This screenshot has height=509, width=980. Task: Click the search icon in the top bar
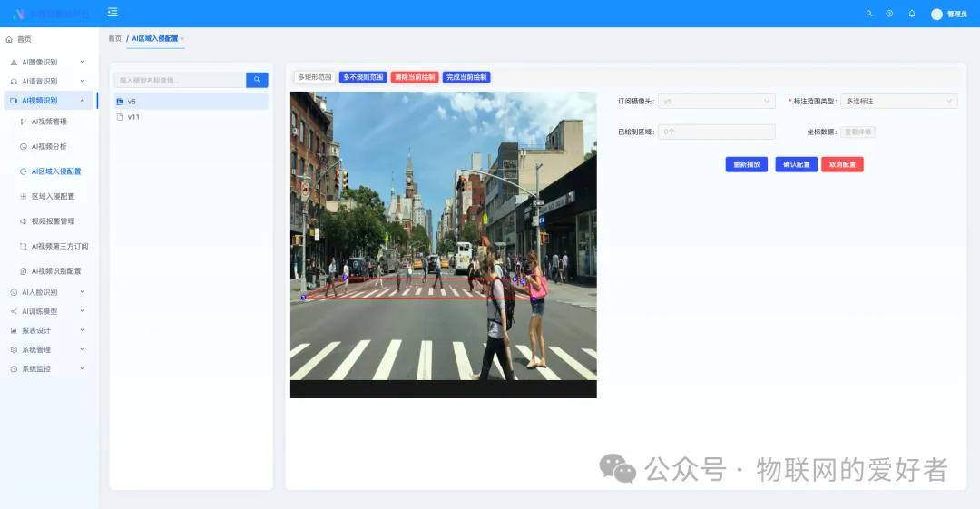[868, 13]
